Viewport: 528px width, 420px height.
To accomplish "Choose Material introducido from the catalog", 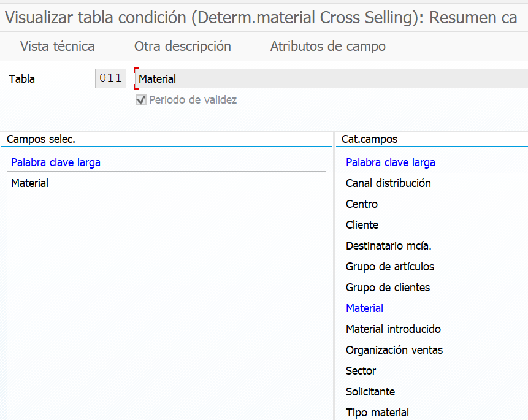I will tap(393, 329).
